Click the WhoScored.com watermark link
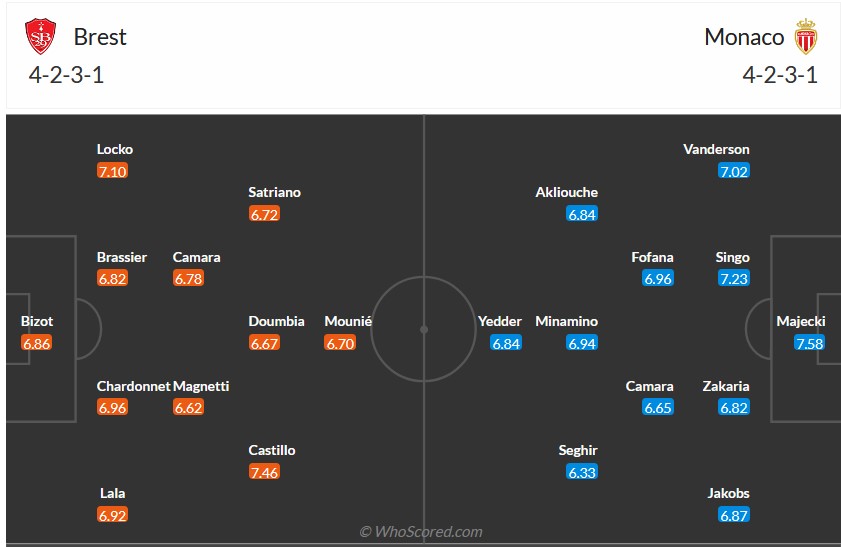 click(x=421, y=531)
